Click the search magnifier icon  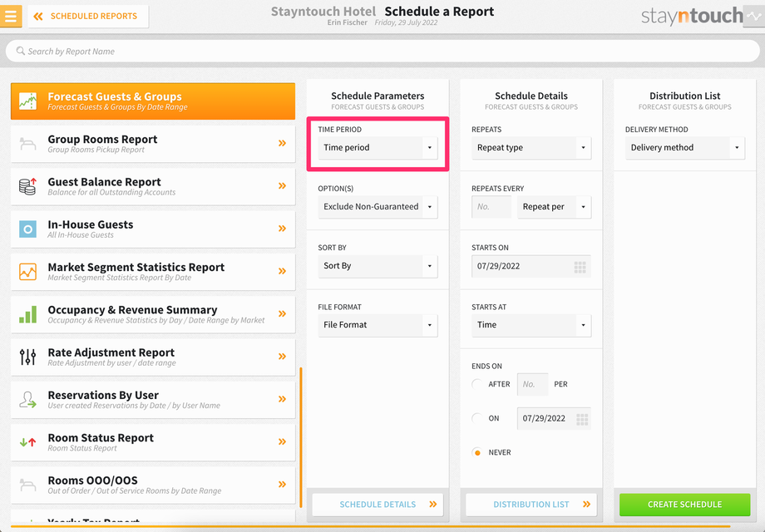21,51
